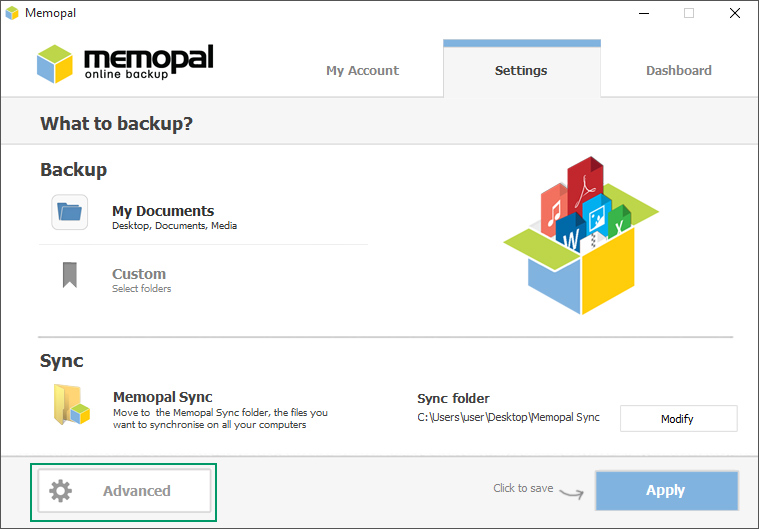The width and height of the screenshot is (759, 529).
Task: Click the Custom bookmark icon
Action: tap(70, 275)
